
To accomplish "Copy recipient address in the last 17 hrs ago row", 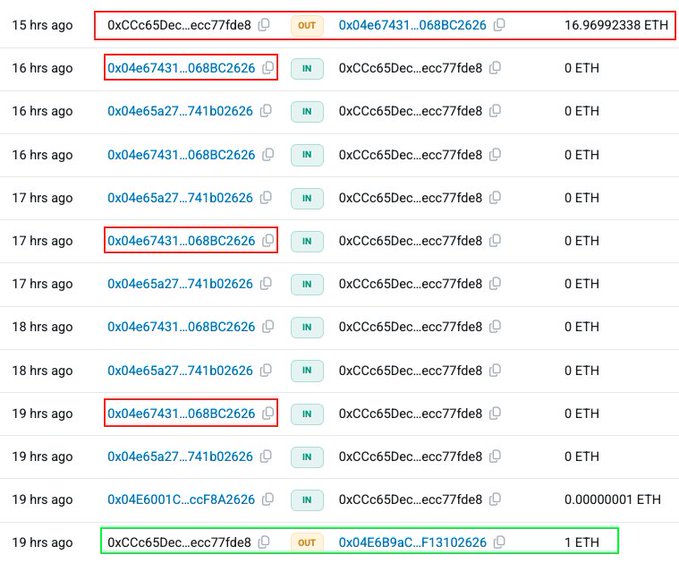I will [x=495, y=284].
